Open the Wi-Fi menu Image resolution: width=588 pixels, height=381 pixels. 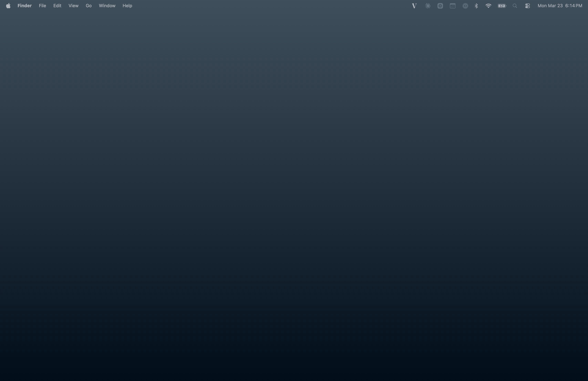tap(488, 6)
